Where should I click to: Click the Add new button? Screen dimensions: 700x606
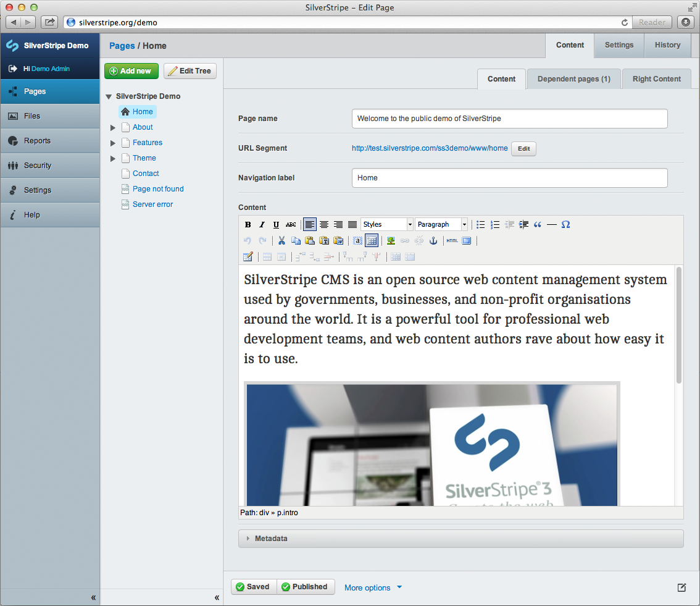pyautogui.click(x=131, y=71)
